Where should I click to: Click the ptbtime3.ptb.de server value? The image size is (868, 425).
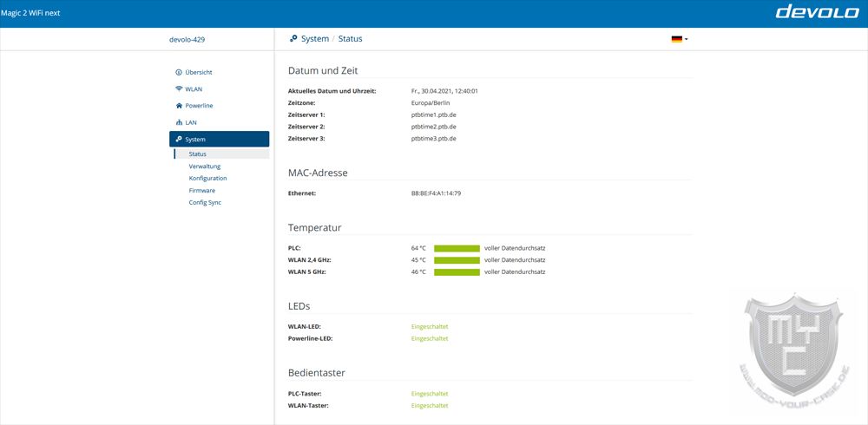pyautogui.click(x=433, y=139)
